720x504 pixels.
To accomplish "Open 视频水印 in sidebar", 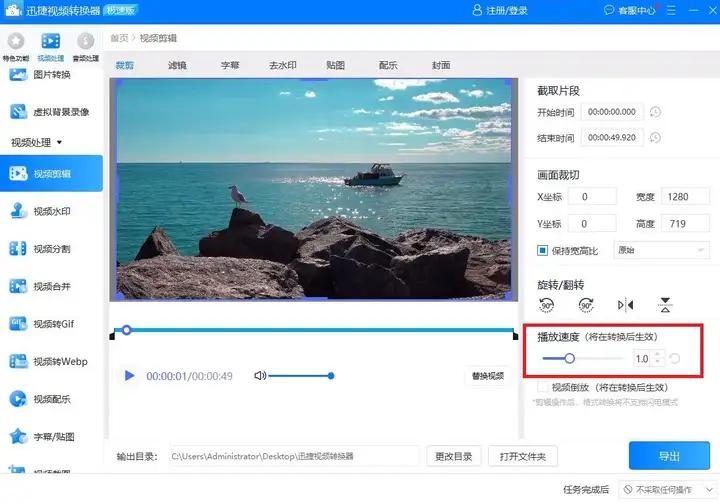I will 51,211.
